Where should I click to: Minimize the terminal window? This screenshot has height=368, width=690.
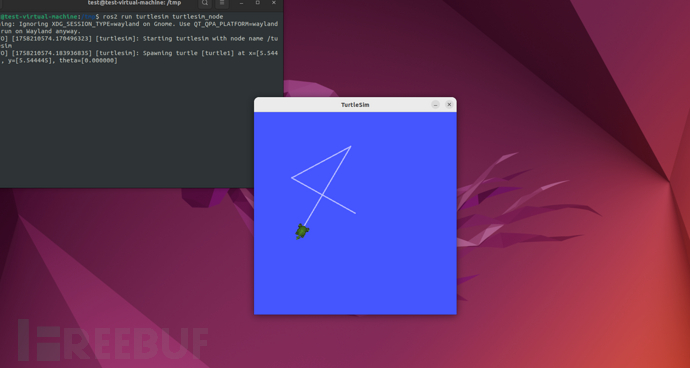click(242, 3)
